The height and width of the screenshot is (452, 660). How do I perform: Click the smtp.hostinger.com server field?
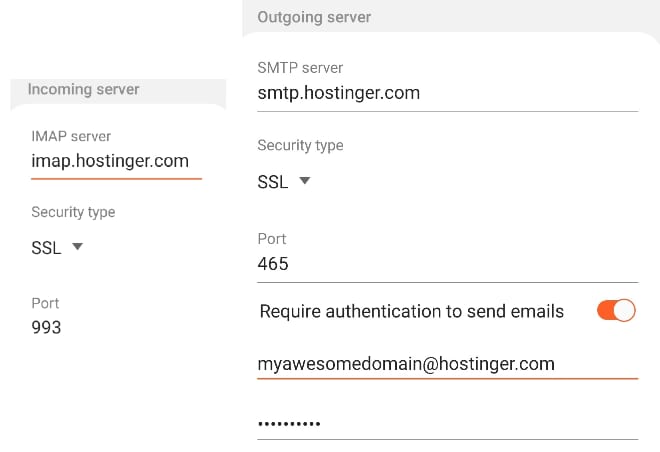339,93
